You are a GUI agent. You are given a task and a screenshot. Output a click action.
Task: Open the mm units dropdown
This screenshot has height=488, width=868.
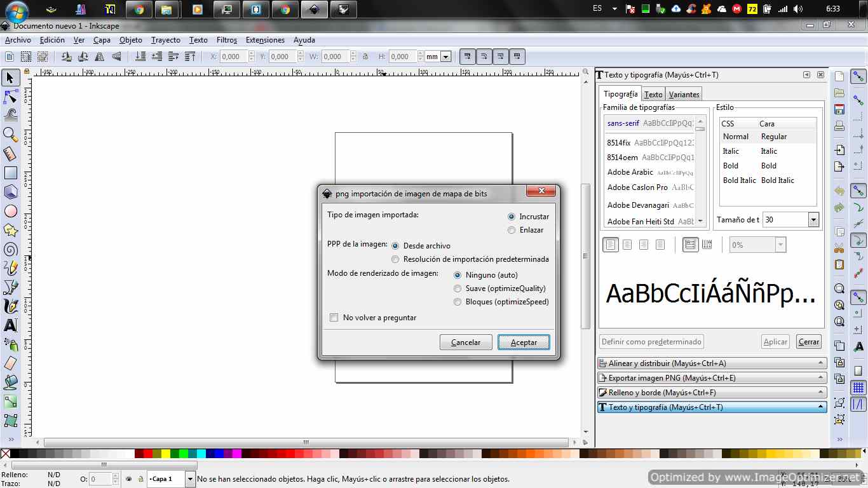click(x=445, y=57)
